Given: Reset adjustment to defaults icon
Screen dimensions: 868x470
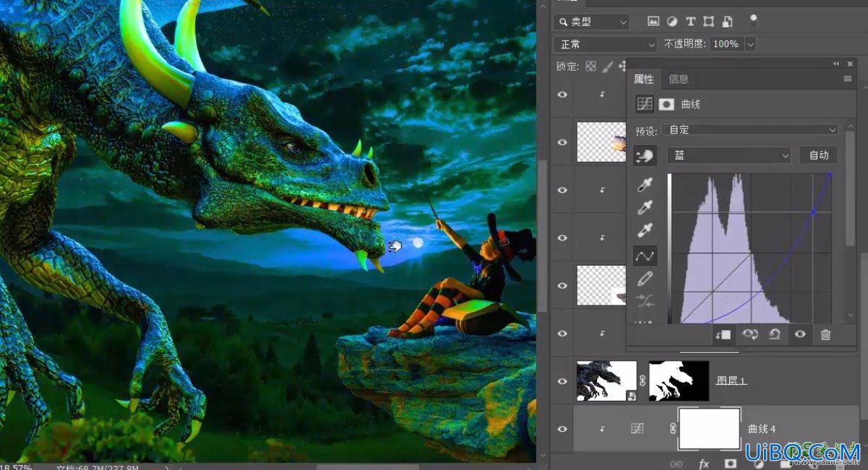Looking at the screenshot, I should 775,334.
